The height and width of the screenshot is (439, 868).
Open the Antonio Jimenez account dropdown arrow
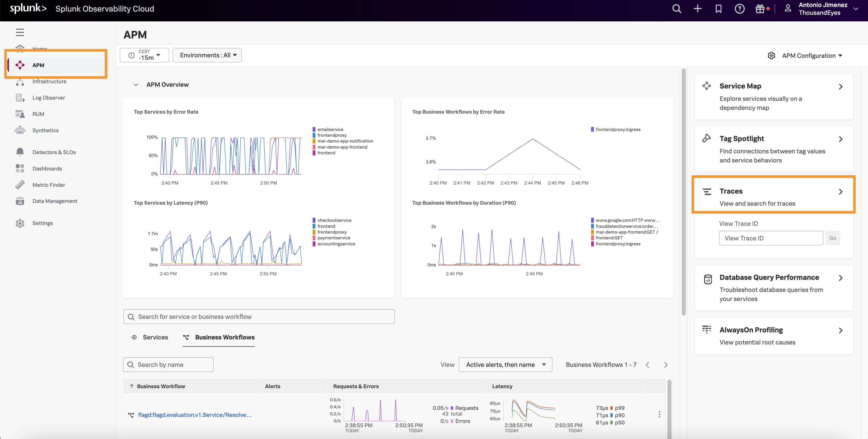pyautogui.click(x=855, y=9)
